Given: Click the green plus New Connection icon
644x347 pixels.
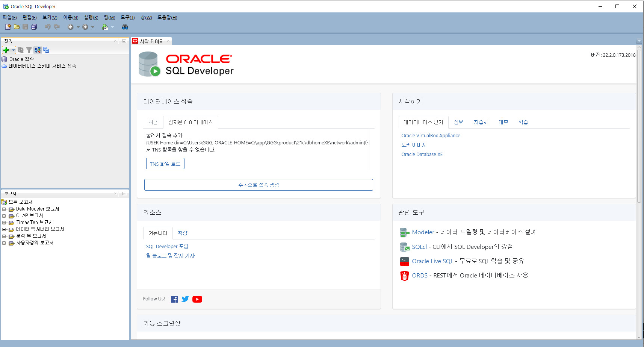Looking at the screenshot, I should 6,50.
